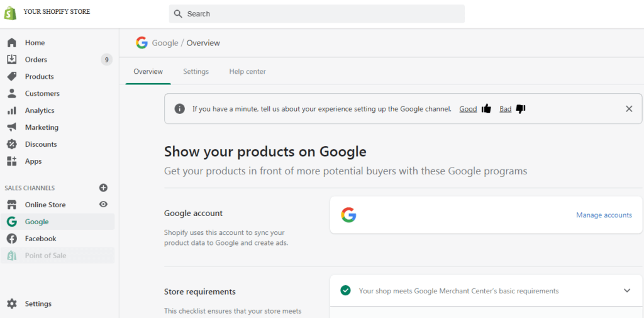Click the orders count badge 9
Viewport: 644px width, 318px height.
click(x=106, y=60)
